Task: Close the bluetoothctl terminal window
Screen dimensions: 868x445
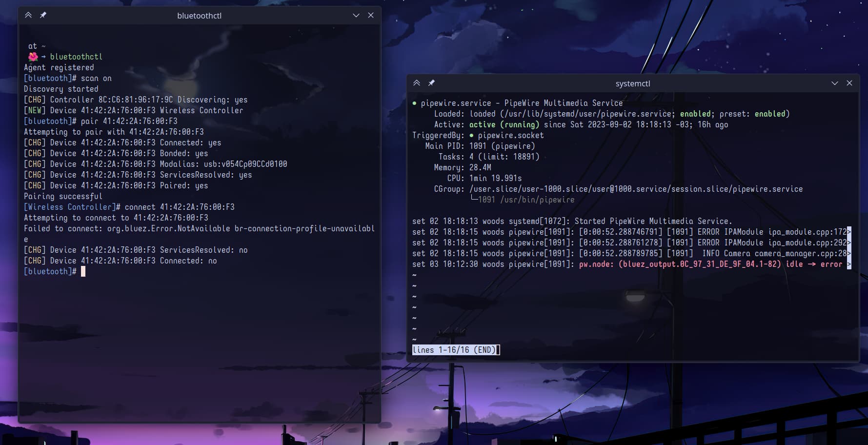Action: pyautogui.click(x=371, y=15)
